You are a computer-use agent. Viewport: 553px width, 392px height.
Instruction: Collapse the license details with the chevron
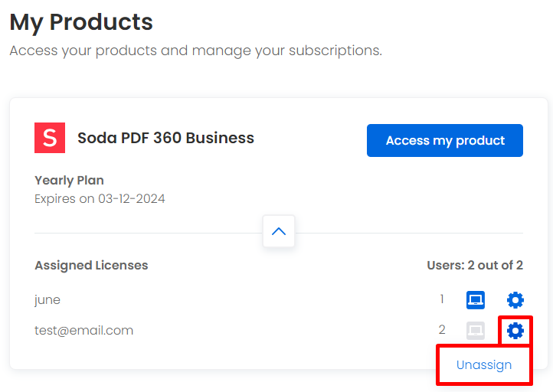[279, 231]
